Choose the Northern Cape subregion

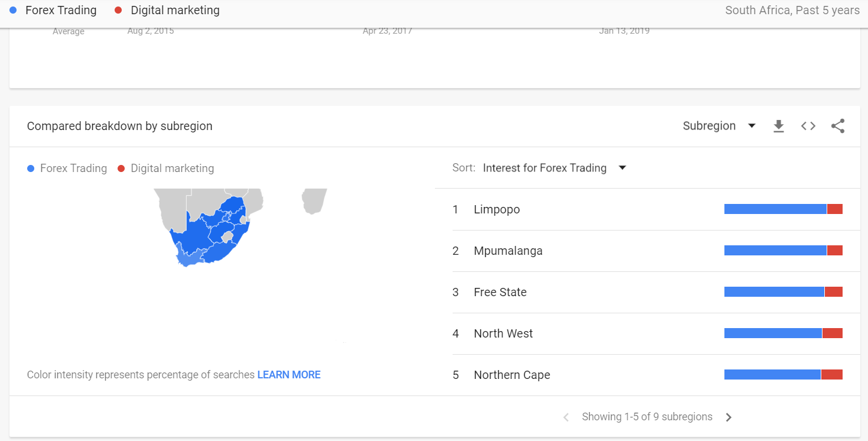(x=512, y=375)
